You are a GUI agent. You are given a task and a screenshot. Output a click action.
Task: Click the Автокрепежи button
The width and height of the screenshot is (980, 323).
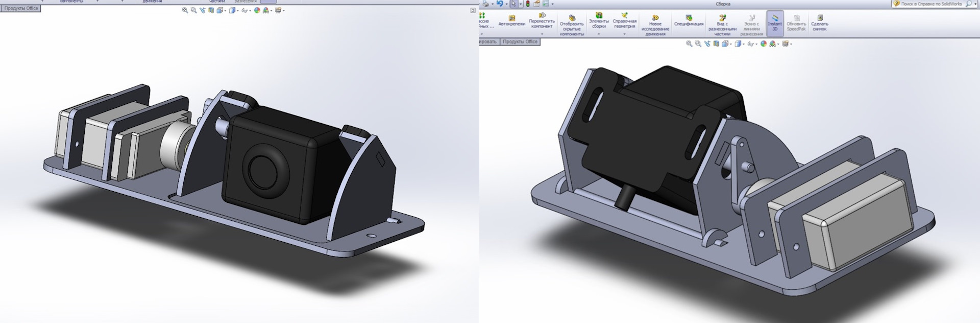tap(511, 21)
